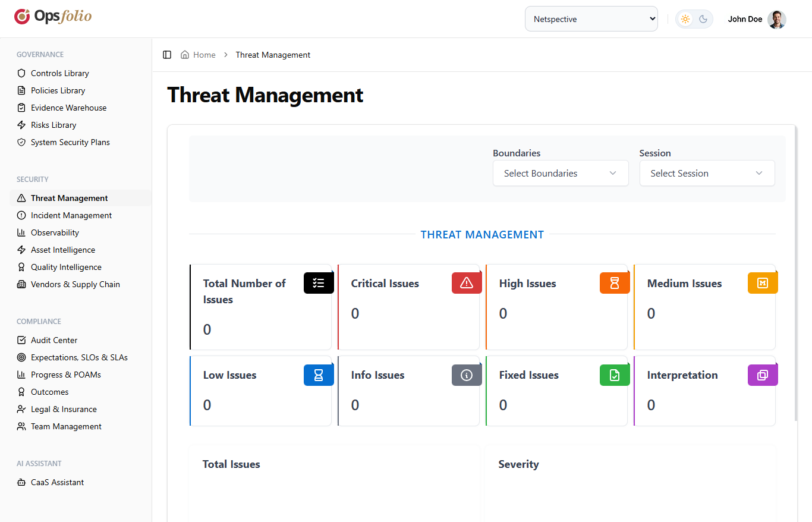Viewport: 812px width, 522px height.
Task: Click John Doe's profile avatar
Action: 777,19
